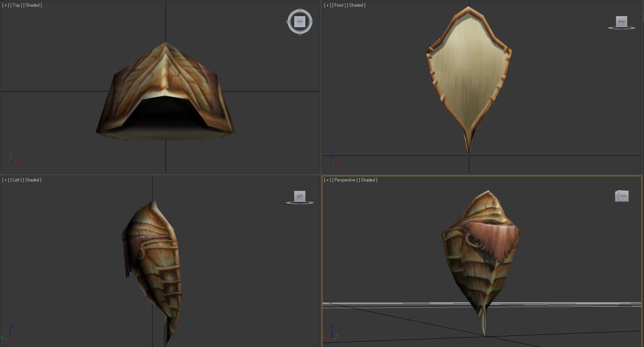Image resolution: width=644 pixels, height=347 pixels.
Task: Click the LEFT face of the ViewCube
Action: (300, 196)
